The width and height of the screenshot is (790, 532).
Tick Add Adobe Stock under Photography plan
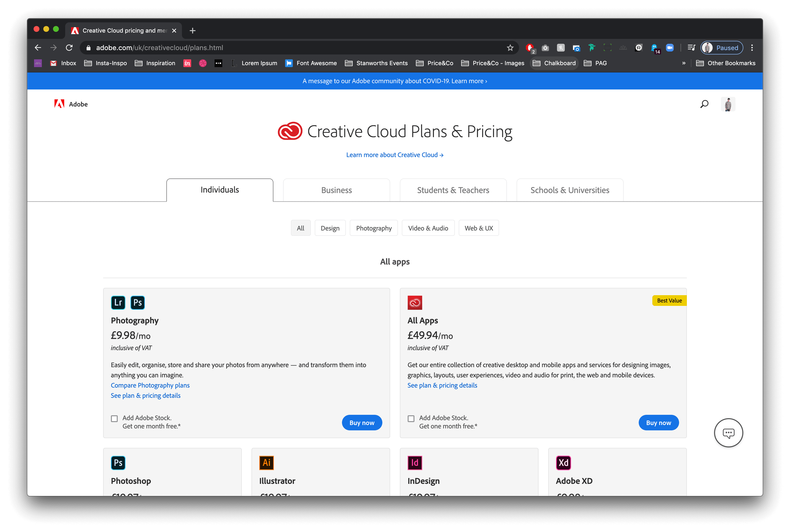114,419
